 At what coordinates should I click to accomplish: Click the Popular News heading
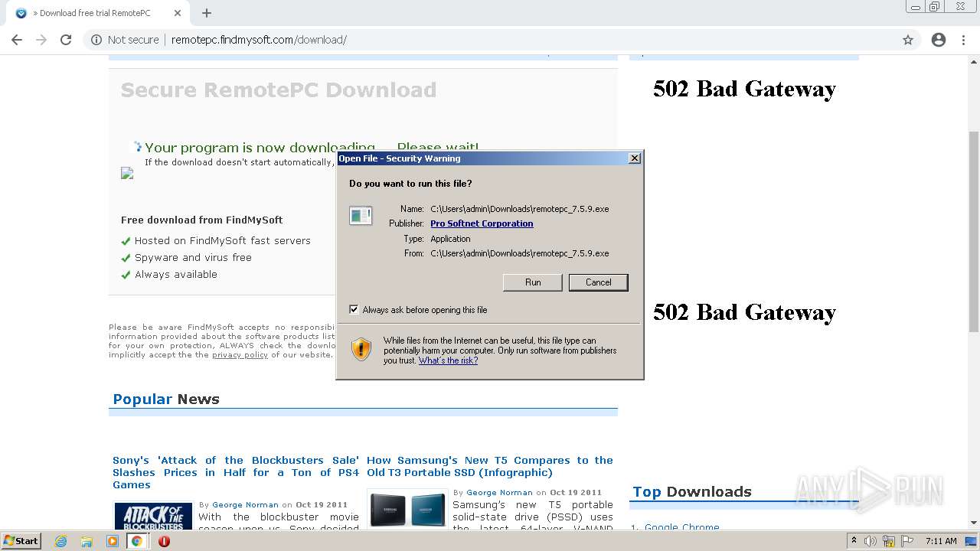tap(166, 399)
